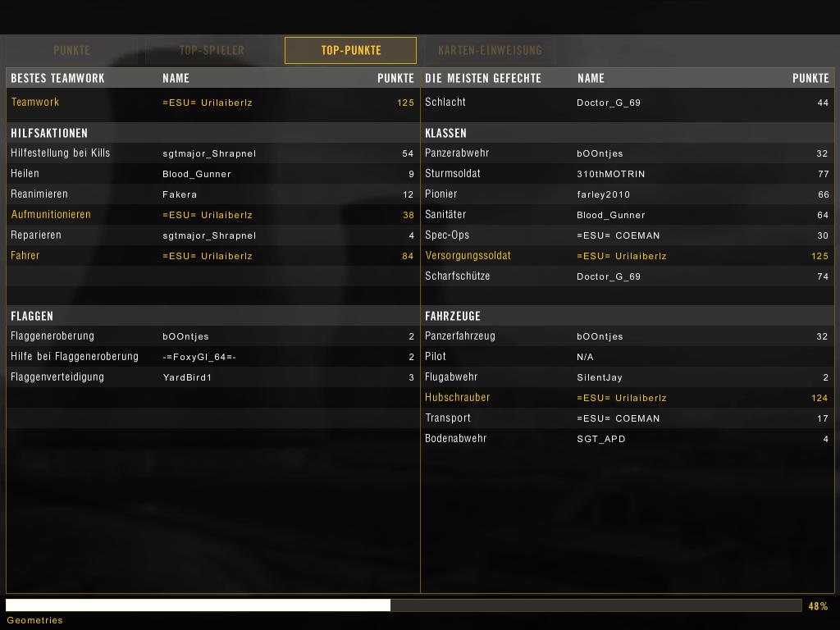This screenshot has height=630, width=840.
Task: Select the Sturmsoldat class row
Action: point(627,174)
